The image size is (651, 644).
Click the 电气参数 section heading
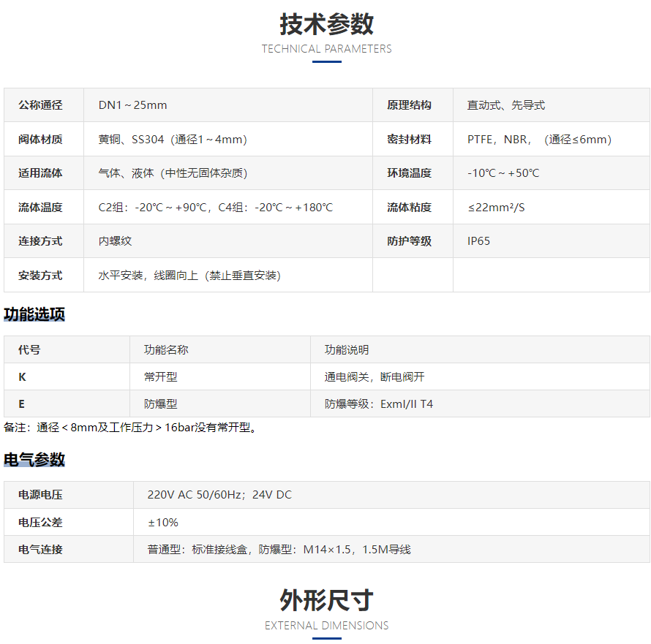coord(34,460)
